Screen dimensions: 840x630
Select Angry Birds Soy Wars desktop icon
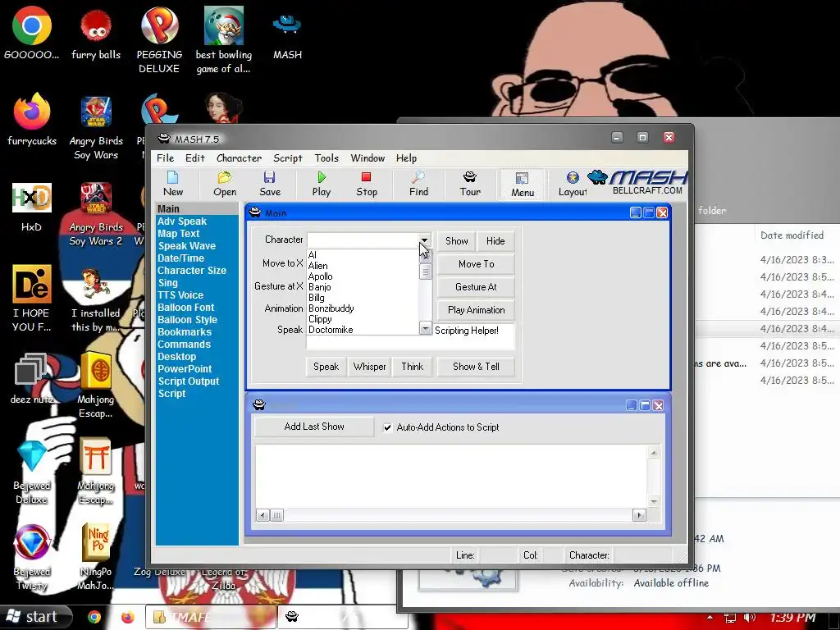(96, 127)
